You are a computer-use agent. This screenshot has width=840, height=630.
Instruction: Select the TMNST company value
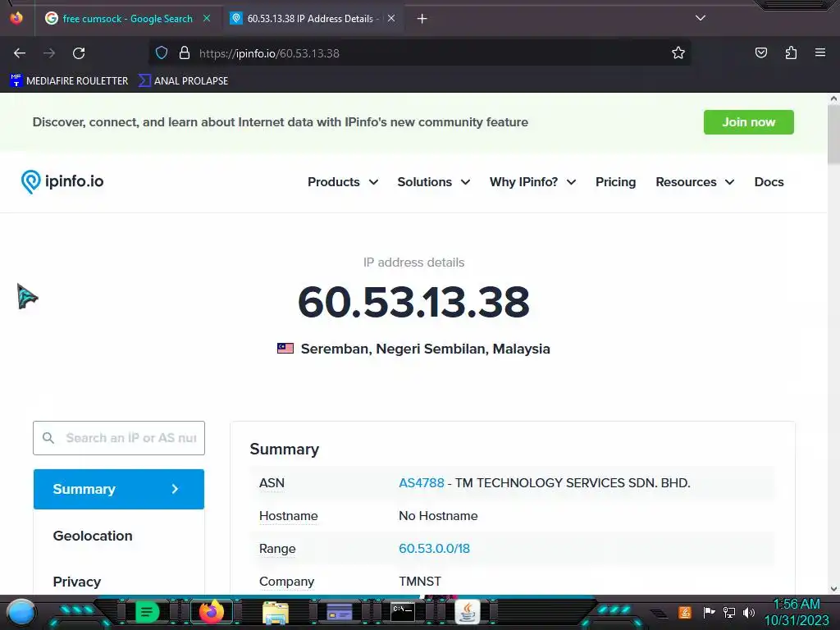420,582
